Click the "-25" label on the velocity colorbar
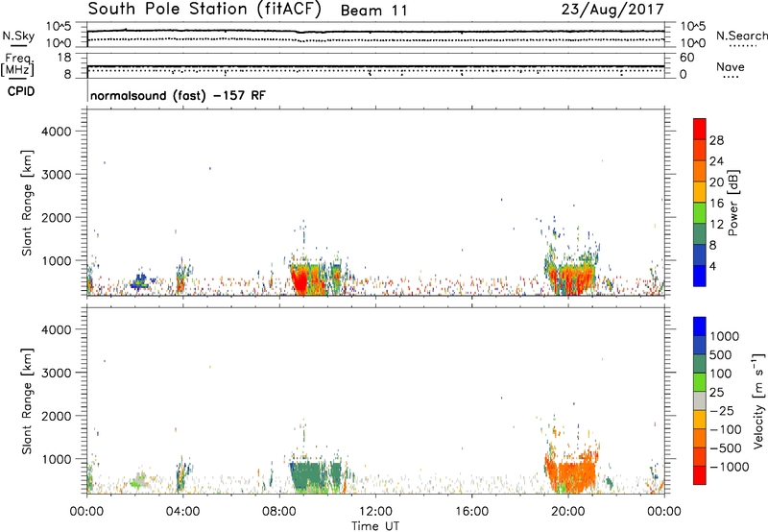768x532 pixels. click(x=722, y=410)
